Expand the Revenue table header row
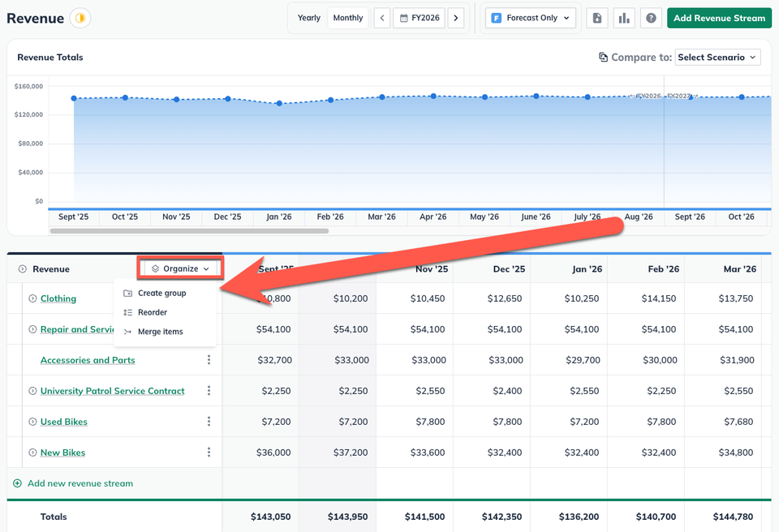Viewport: 779px width, 532px height. click(23, 268)
